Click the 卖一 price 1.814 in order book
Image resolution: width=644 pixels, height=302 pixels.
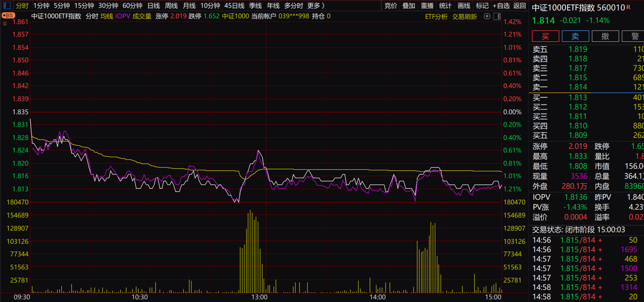578,87
